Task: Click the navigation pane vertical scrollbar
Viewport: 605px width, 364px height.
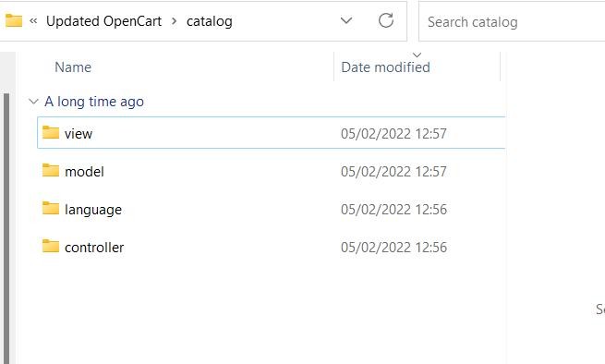Action: (x=6, y=228)
